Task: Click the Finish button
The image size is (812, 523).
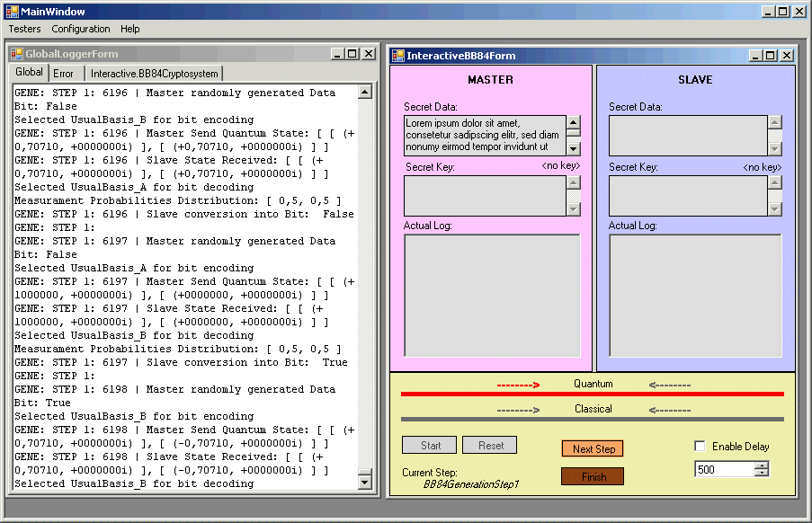Action: (x=593, y=476)
